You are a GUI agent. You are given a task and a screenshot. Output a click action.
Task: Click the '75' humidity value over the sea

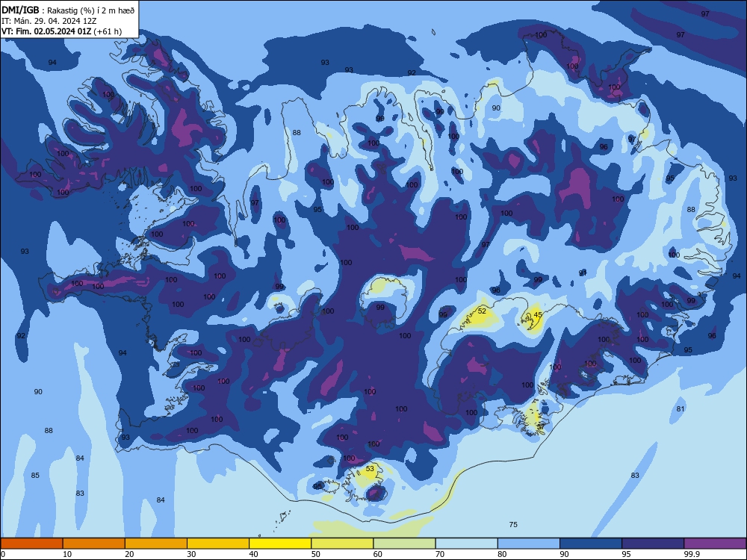[x=513, y=525]
